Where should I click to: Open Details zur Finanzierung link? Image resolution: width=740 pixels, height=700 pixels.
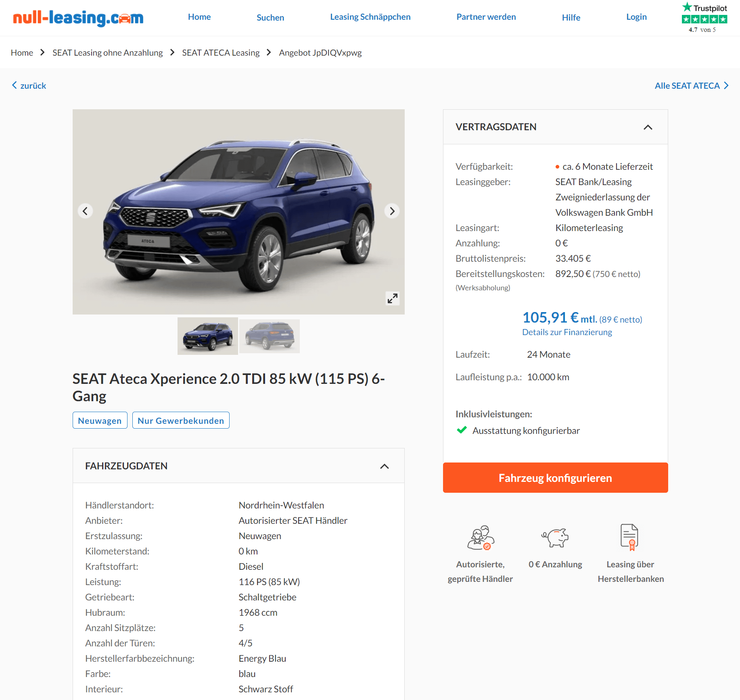click(567, 332)
